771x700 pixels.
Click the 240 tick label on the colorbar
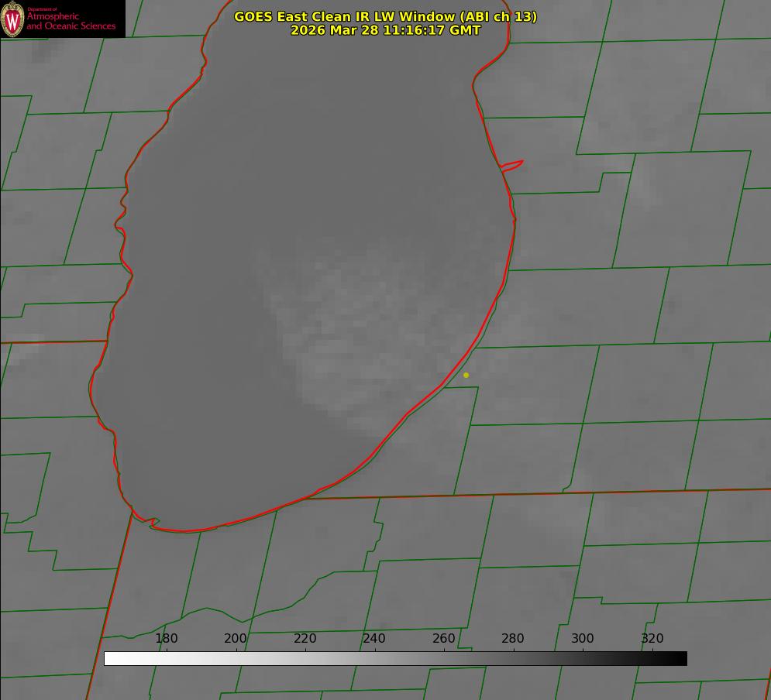[374, 638]
